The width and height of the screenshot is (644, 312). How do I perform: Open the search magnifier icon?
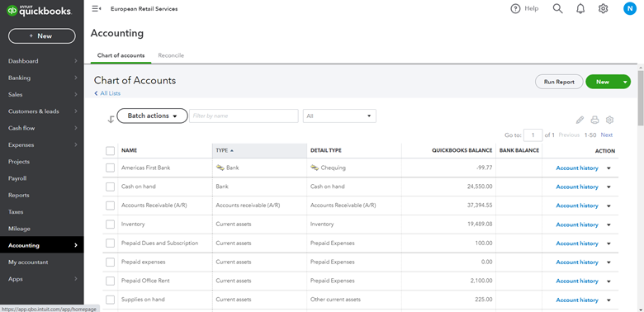(557, 8)
